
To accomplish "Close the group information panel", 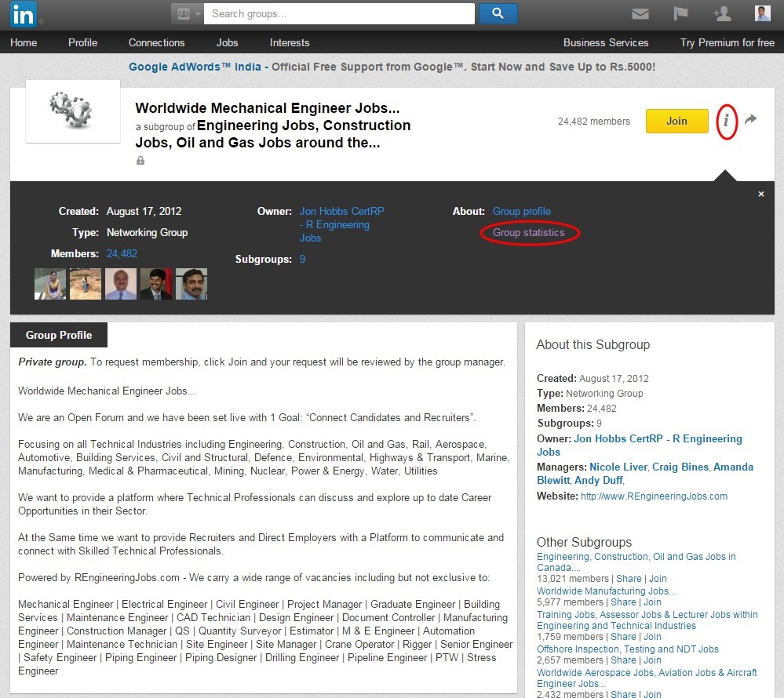I will 761,194.
